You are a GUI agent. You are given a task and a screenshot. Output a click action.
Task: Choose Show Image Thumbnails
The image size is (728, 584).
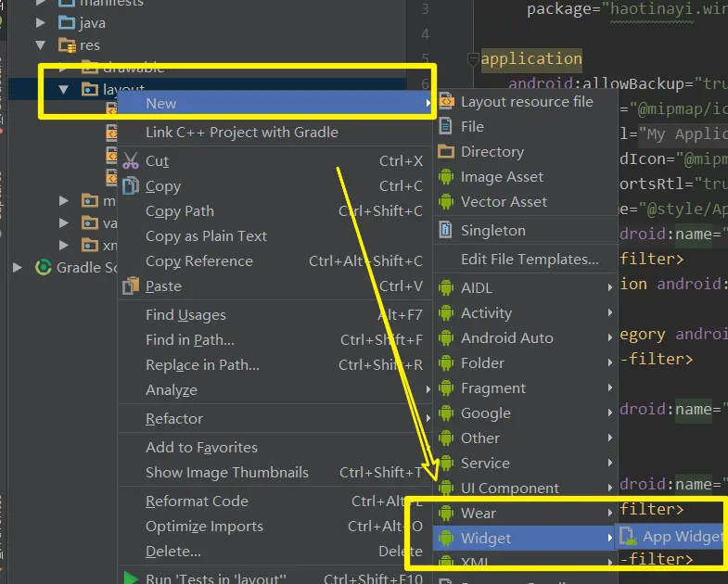275,473
